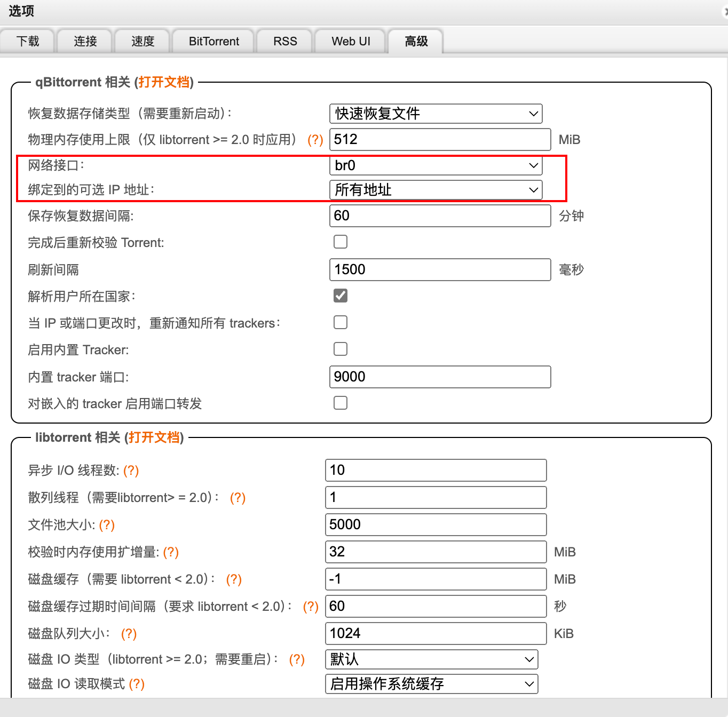Uncheck the 解析用户所在国家 checkbox
Screen dimensions: 728x717
click(x=341, y=296)
